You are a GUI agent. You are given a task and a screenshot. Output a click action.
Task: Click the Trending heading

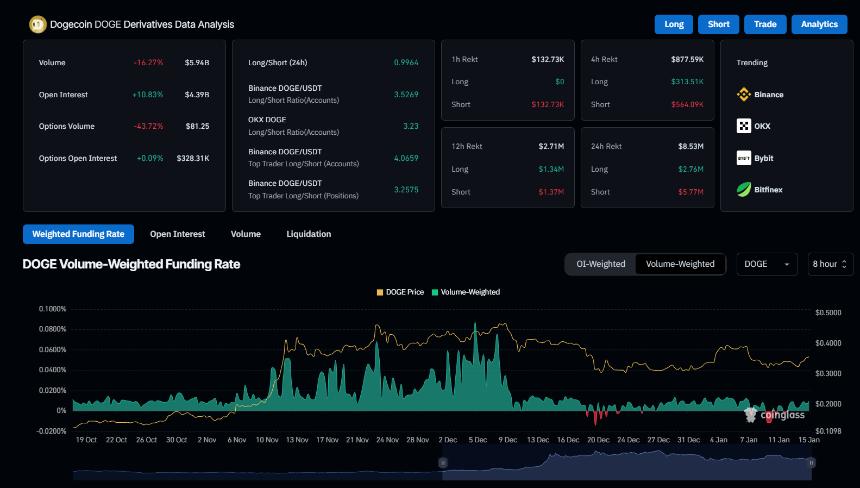[752, 63]
